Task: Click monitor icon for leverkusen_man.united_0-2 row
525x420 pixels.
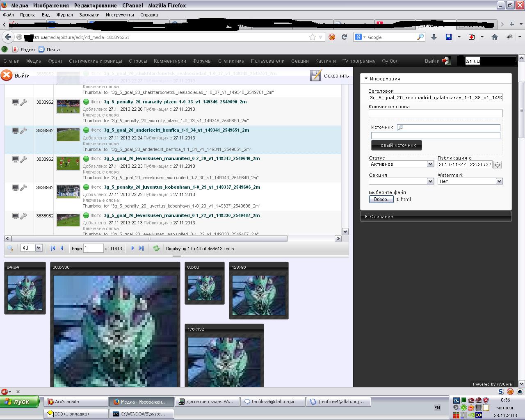Action: click(x=15, y=159)
